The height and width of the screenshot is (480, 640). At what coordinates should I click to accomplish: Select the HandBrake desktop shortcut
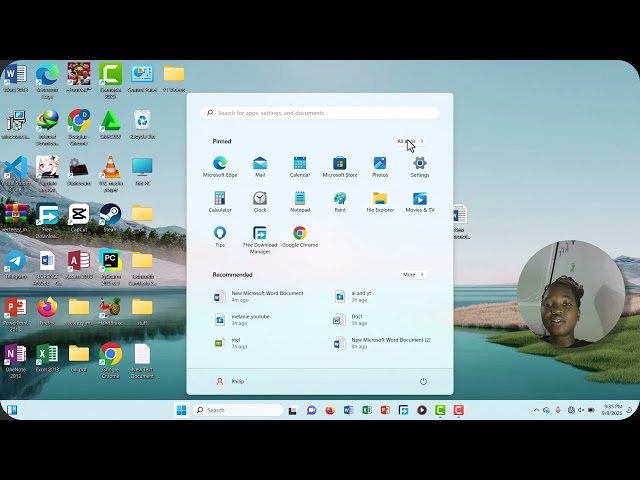(x=110, y=311)
